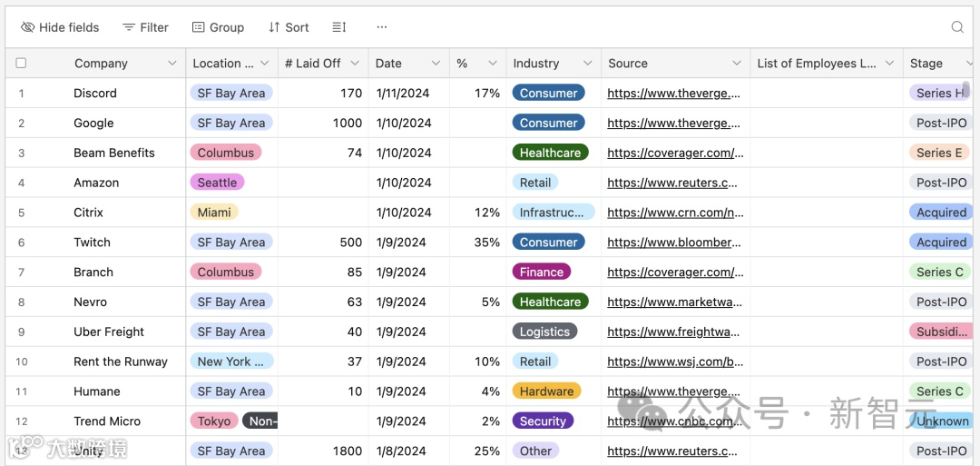Select Branch's Series C stage tag

coord(940,273)
